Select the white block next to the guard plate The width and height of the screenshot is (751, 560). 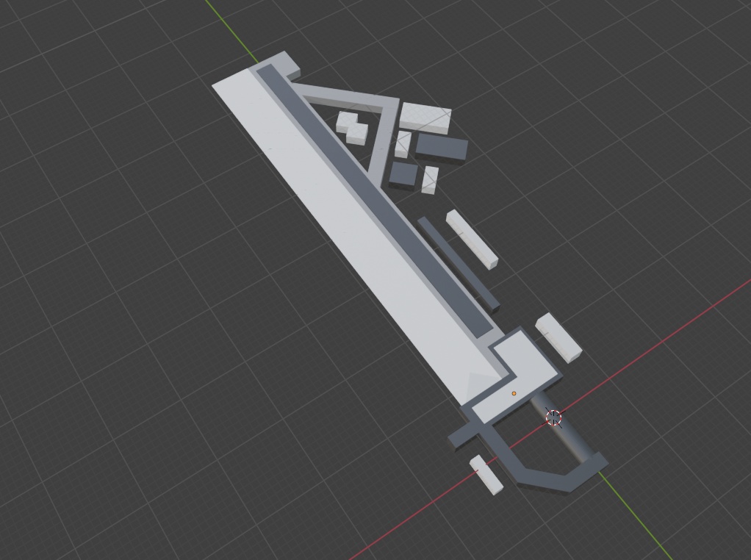(558, 338)
